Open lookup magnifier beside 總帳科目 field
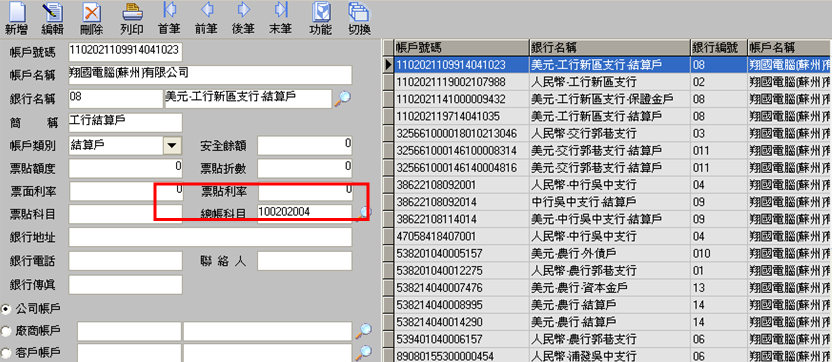The image size is (832, 362). pos(363,213)
